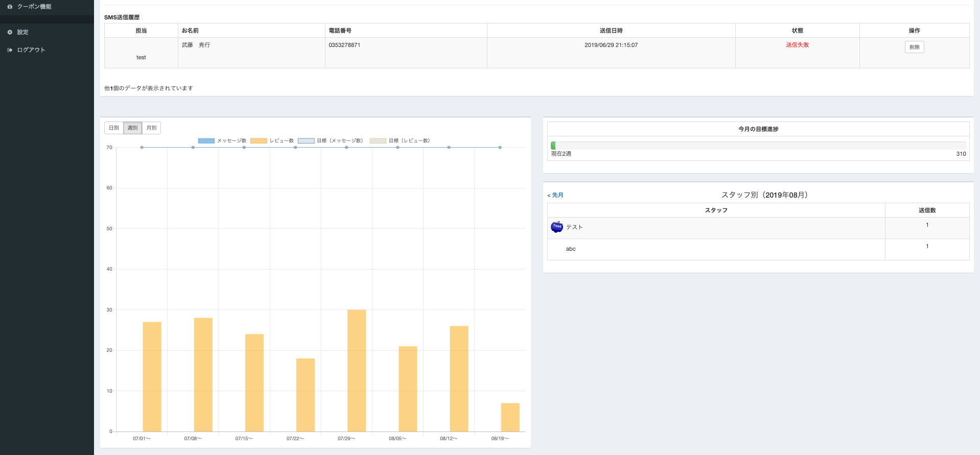Click the 担当 column header
Screen dimensions: 980x455
tap(141, 31)
